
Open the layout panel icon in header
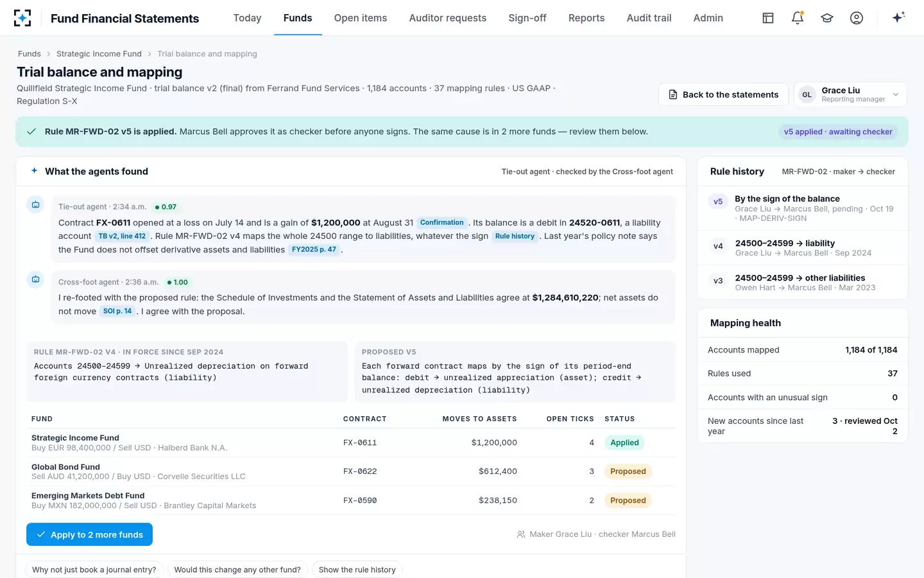pyautogui.click(x=768, y=18)
